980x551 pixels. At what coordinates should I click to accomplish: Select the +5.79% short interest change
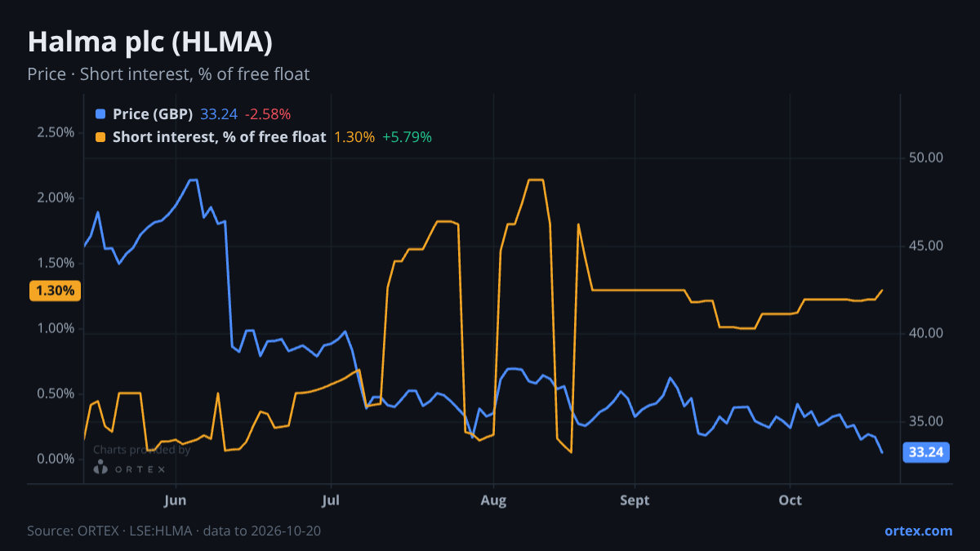[x=407, y=137]
